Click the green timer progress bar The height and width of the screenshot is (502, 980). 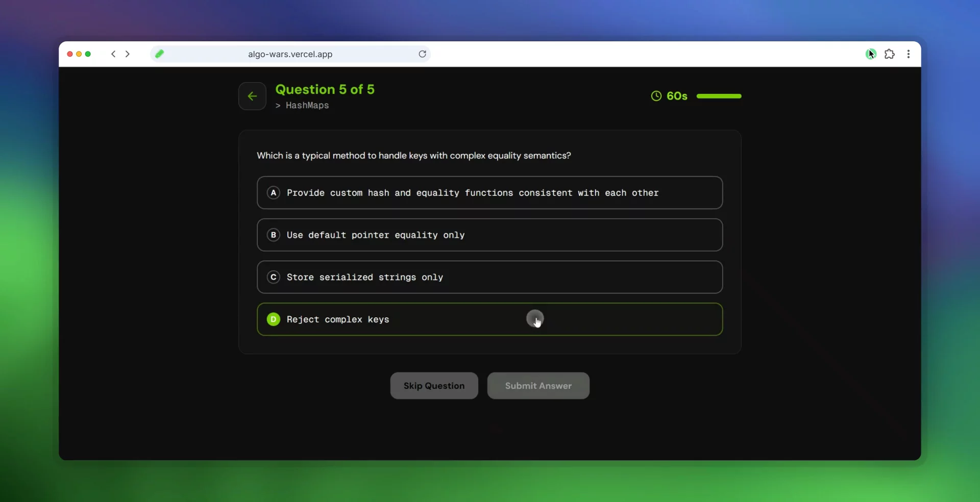tap(719, 96)
